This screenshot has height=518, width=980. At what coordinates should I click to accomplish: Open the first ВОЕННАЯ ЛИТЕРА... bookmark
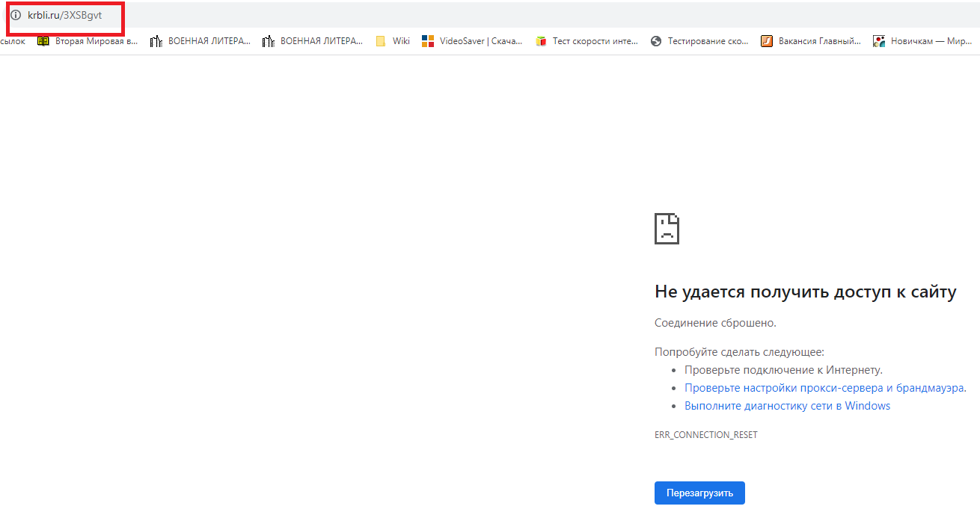click(200, 41)
